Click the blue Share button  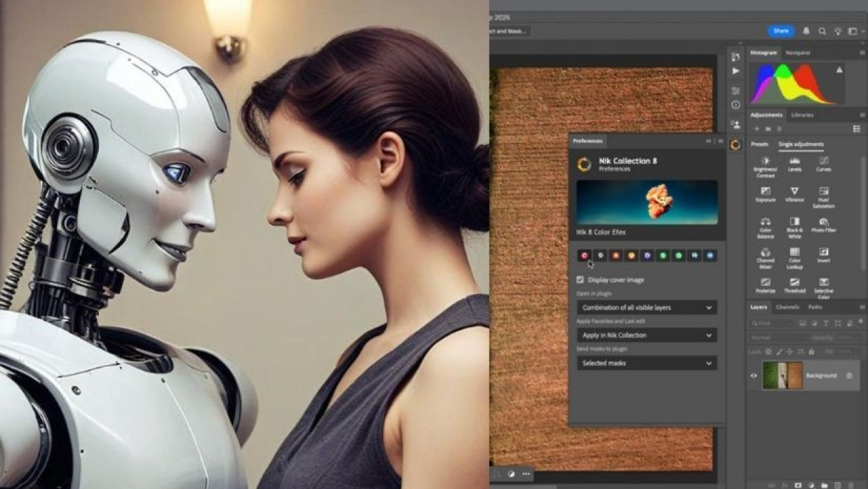click(x=781, y=32)
